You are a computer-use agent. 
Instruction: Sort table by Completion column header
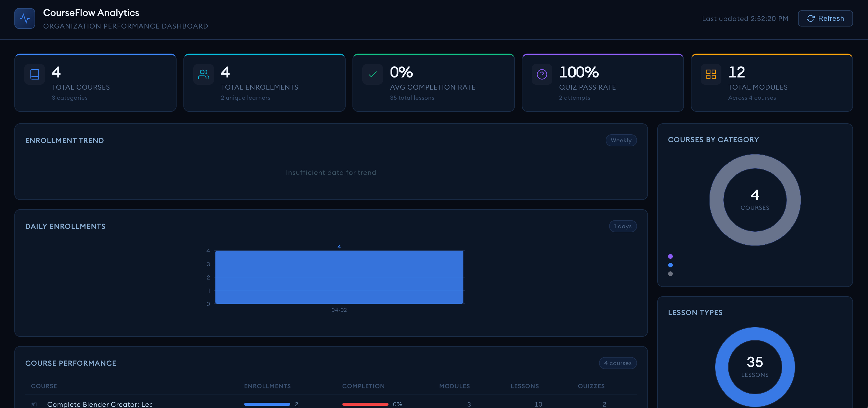(x=363, y=386)
